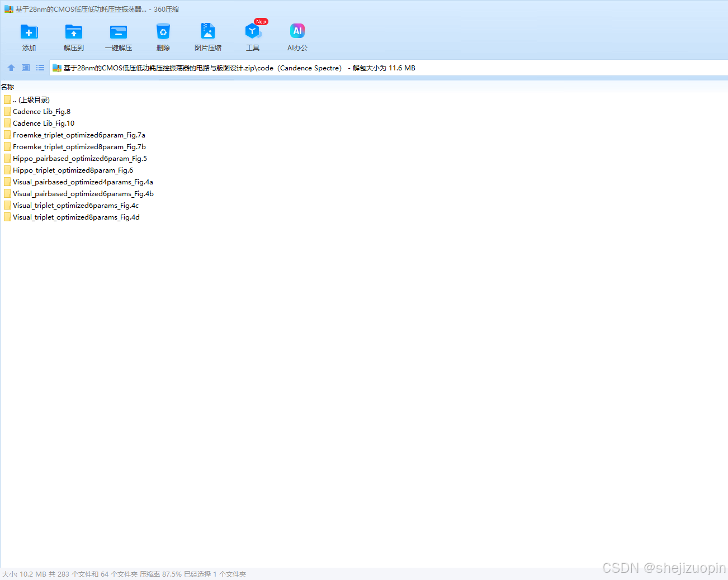The height and width of the screenshot is (580, 728).
Task: Select Visual_pairbased_optimized6params_Fig.4b folder
Action: coord(79,194)
